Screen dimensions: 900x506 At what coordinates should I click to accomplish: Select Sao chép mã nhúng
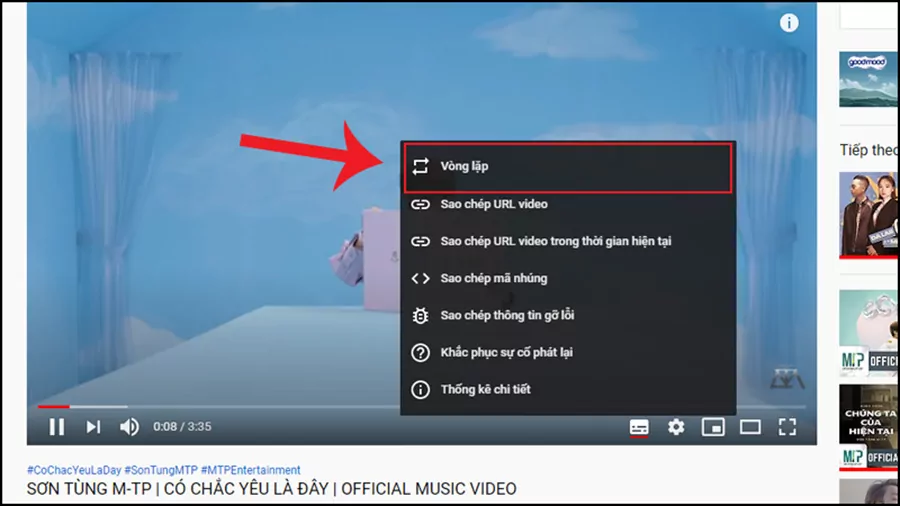pos(568,278)
